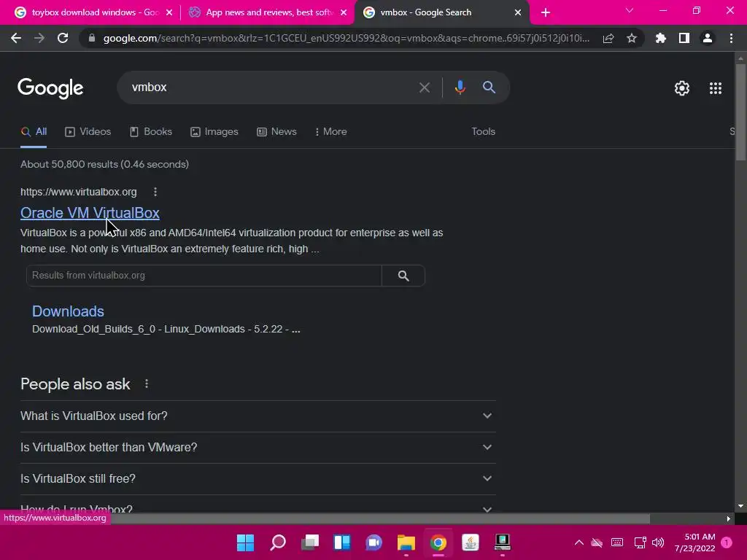Share this page from address bar

click(608, 38)
